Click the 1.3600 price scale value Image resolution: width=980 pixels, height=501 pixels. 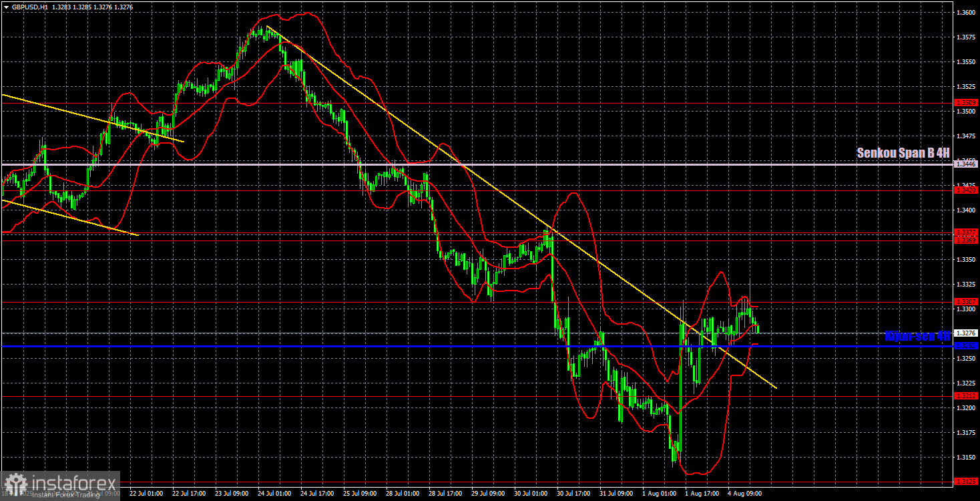[x=966, y=13]
